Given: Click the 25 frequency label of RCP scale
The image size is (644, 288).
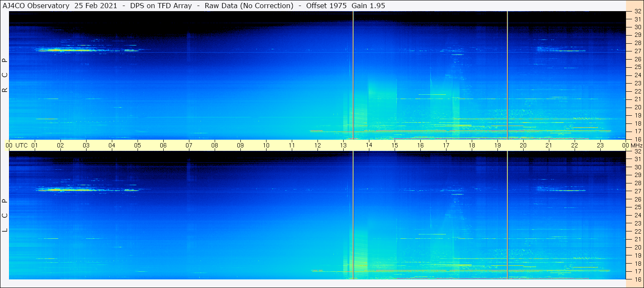Looking at the screenshot, I should pos(638,67).
